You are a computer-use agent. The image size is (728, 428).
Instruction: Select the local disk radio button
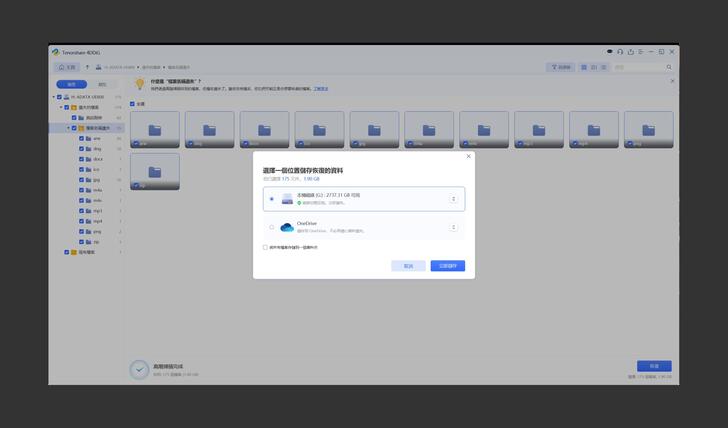271,199
